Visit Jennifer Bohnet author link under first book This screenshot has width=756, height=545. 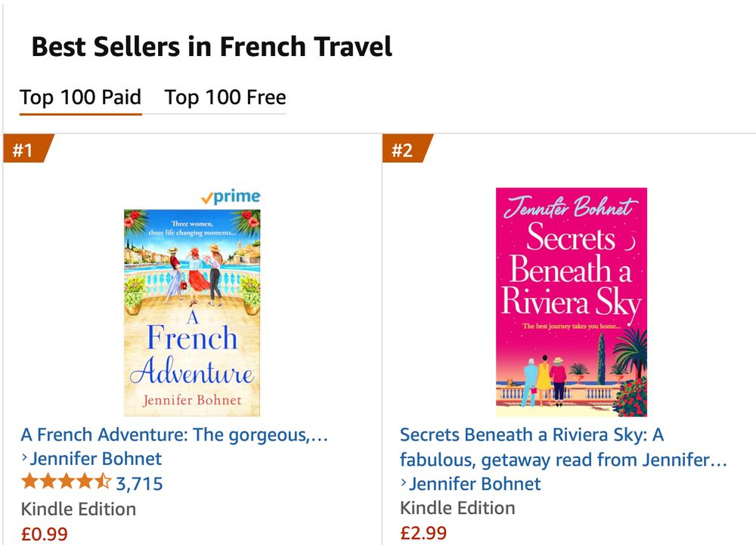click(x=96, y=459)
